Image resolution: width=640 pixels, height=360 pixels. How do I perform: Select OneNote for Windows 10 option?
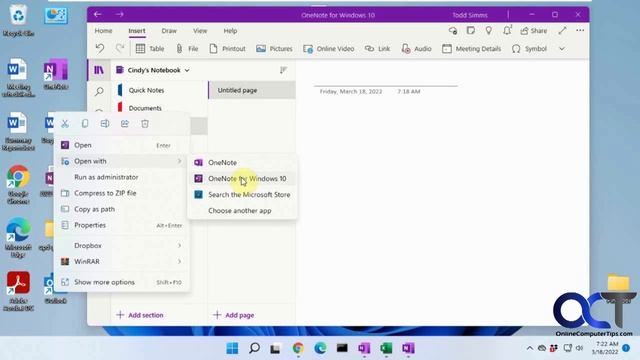pyautogui.click(x=242, y=179)
